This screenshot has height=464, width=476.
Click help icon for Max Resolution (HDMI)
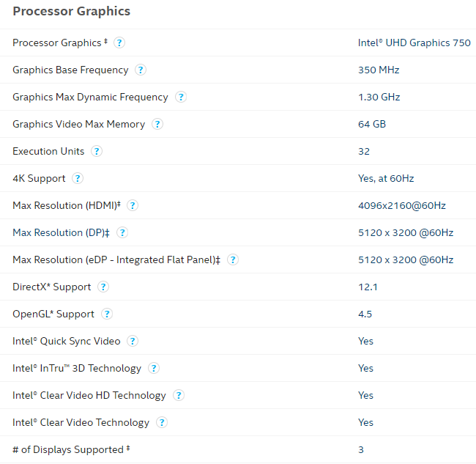pyautogui.click(x=133, y=205)
